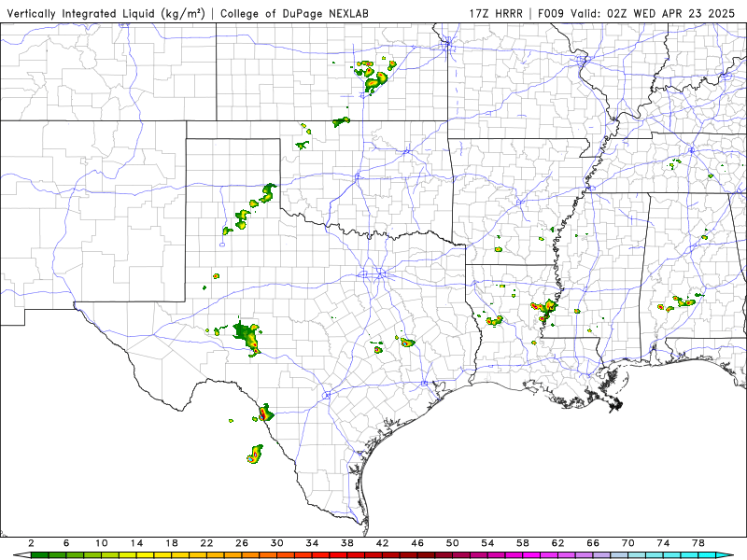The height and width of the screenshot is (560, 747).
Task: Click the legend value "6"
Action: click(x=66, y=543)
